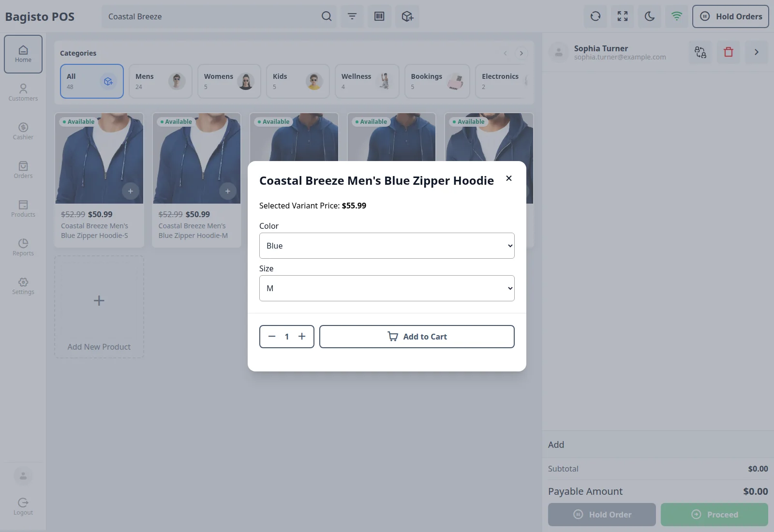Click the fifth hoodie product image
This screenshot has height=532, width=774.
[x=490, y=137]
